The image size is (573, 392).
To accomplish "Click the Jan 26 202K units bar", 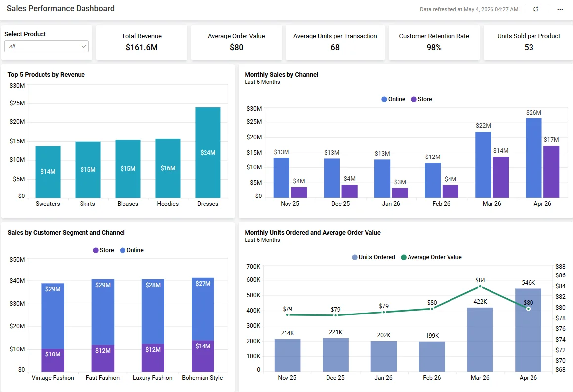I will 384,356.
